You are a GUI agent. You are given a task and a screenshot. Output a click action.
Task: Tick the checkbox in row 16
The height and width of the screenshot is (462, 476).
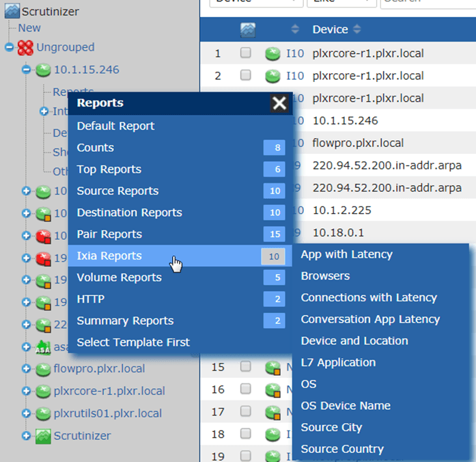click(x=246, y=389)
